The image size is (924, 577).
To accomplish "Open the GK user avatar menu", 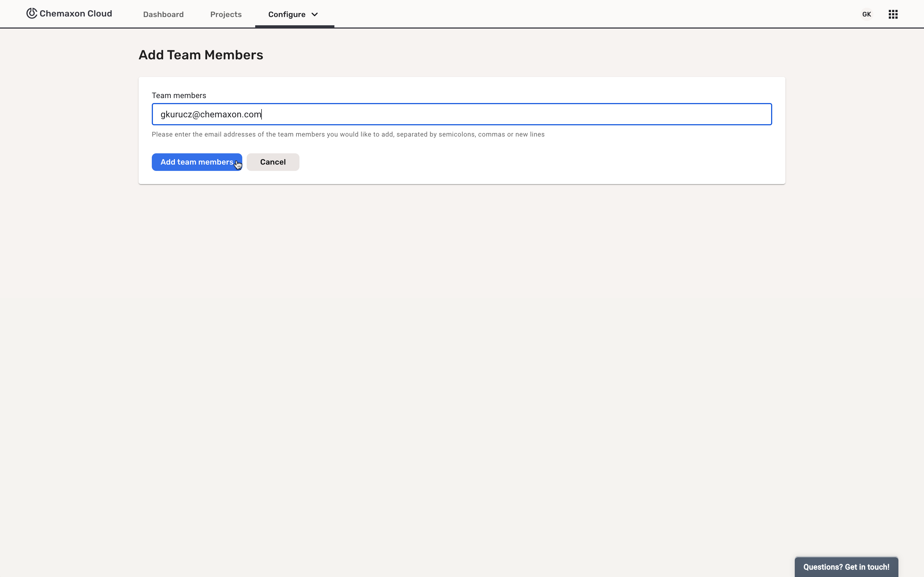I will [x=866, y=15].
